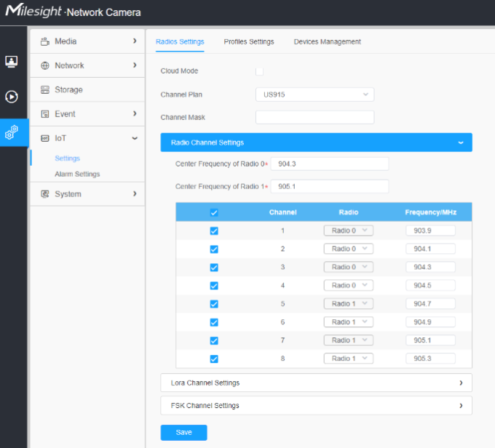
Task: Expand the Media menu
Action: tap(87, 41)
